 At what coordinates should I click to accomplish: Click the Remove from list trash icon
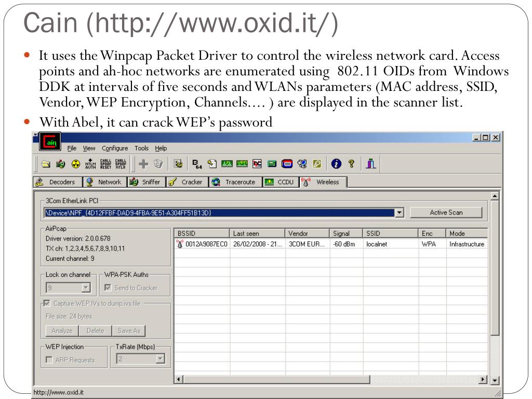[158, 164]
